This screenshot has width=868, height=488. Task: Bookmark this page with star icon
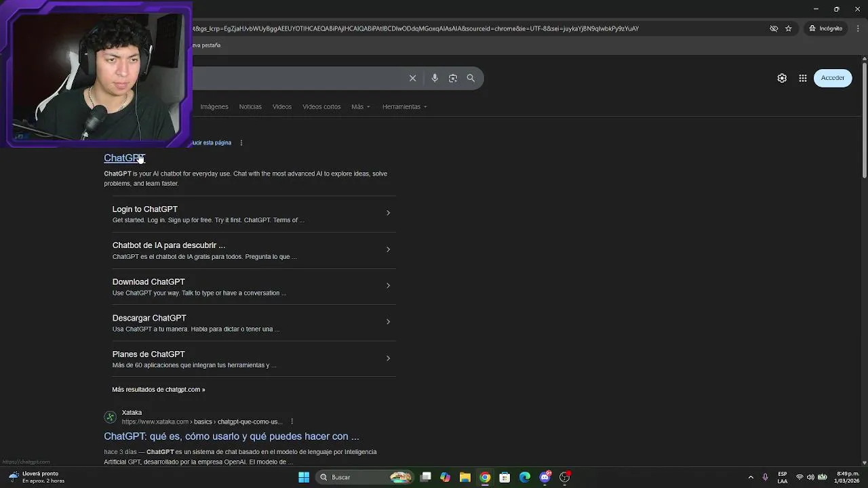point(789,28)
